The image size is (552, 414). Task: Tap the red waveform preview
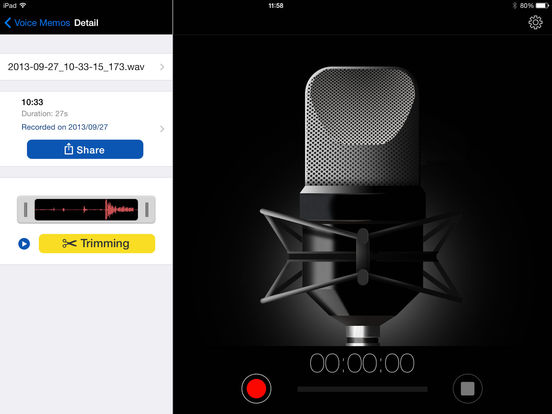tap(86, 209)
